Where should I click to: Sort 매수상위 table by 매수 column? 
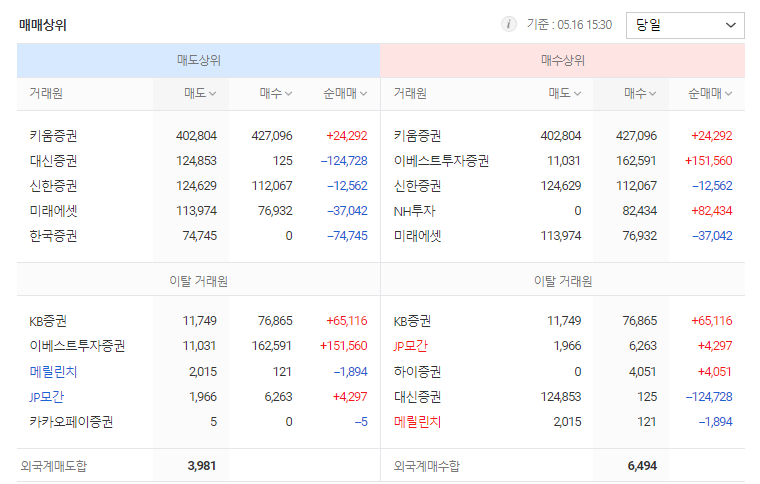coord(640,93)
